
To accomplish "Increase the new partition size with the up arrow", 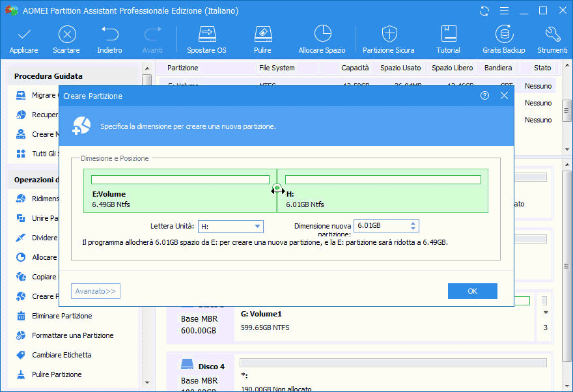I will [x=413, y=223].
